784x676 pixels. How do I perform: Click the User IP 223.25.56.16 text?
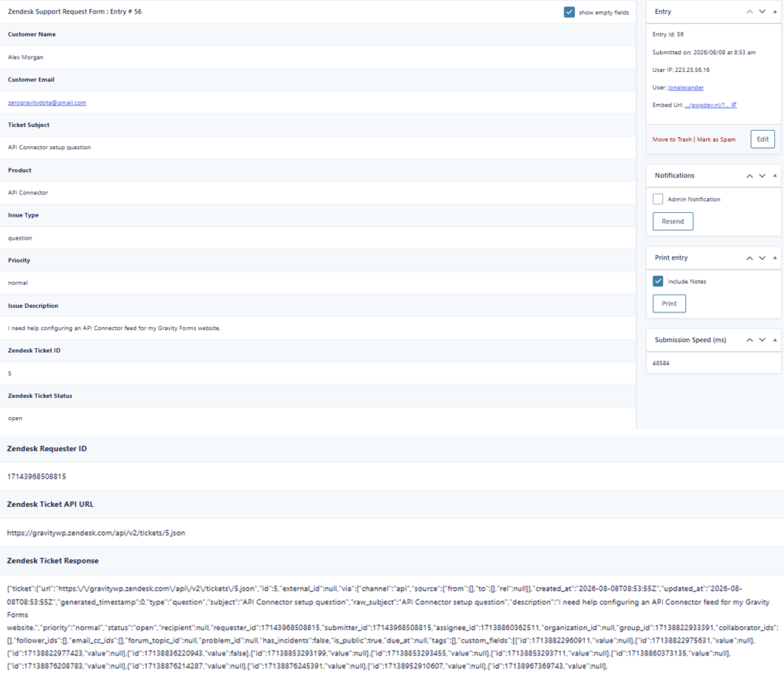click(681, 70)
